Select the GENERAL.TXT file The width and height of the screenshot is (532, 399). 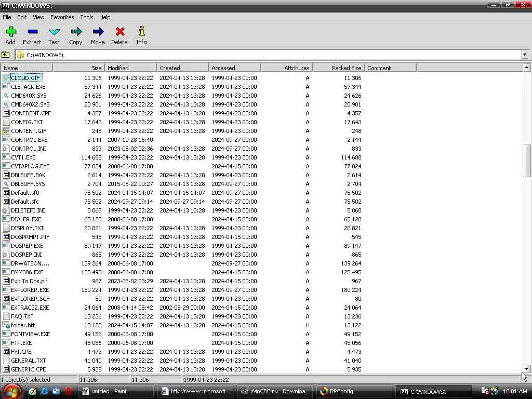[x=29, y=361]
